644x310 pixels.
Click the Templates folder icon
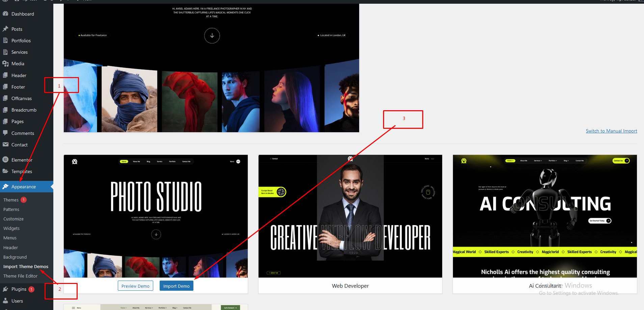coord(5,171)
